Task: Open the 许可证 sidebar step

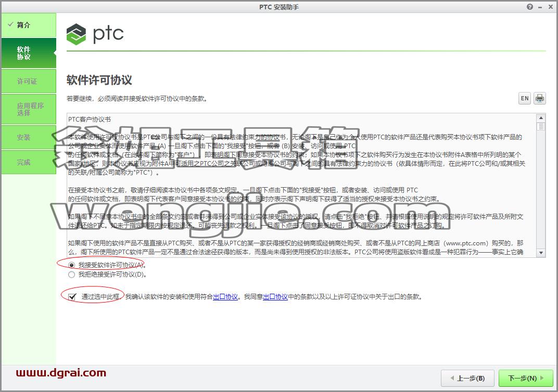Action: [x=29, y=81]
